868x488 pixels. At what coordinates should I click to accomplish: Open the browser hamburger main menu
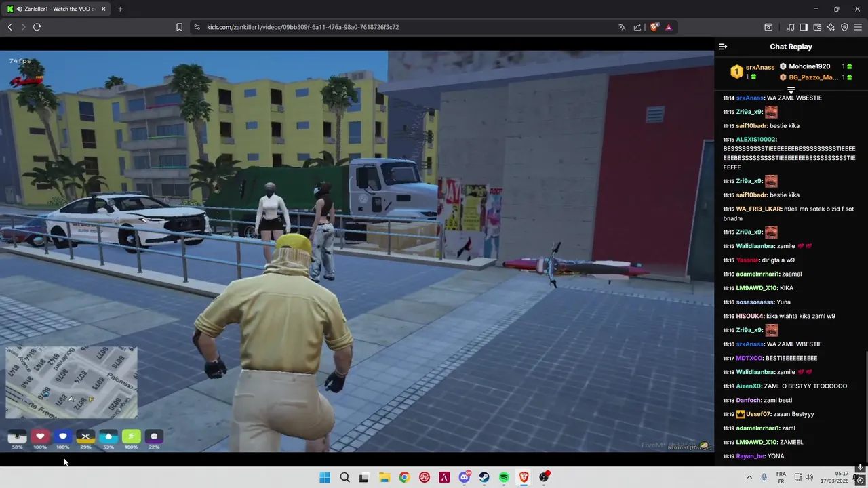(858, 27)
